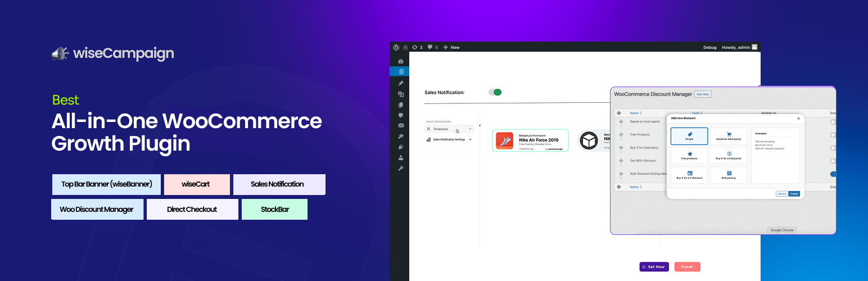
Task: Click Cancel in Add new discount dialog
Action: (x=781, y=193)
